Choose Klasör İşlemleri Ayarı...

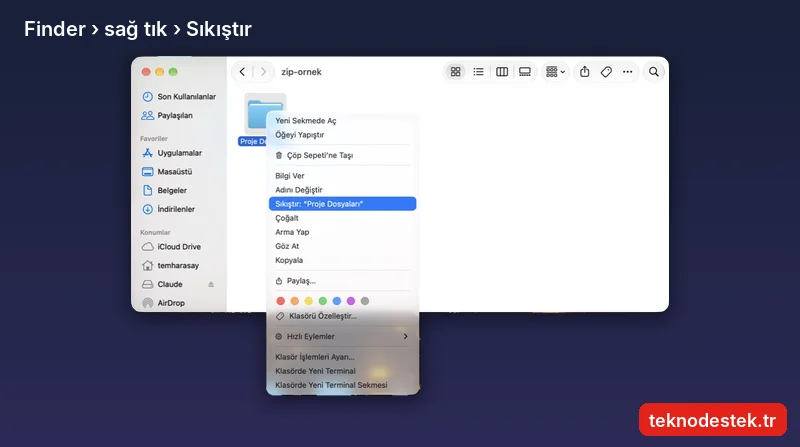[342, 357]
